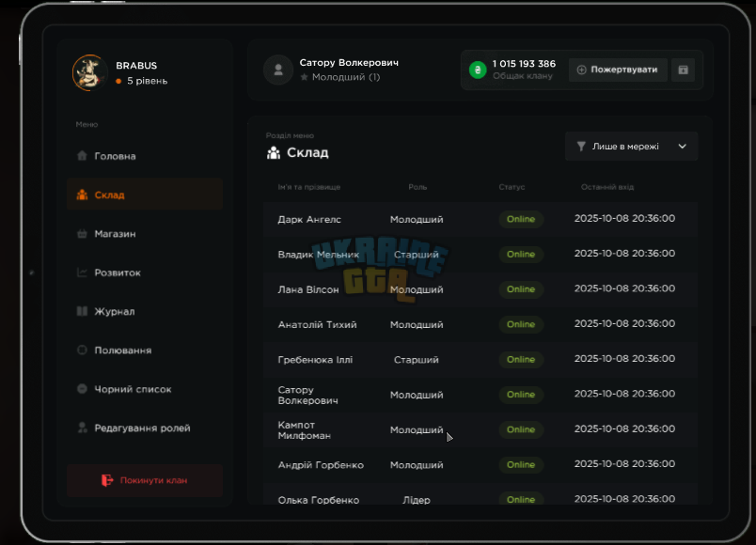Screen dimensions: 756x545
Task: Click the 1 015 193 386 clan fund amount
Action: pyautogui.click(x=524, y=64)
